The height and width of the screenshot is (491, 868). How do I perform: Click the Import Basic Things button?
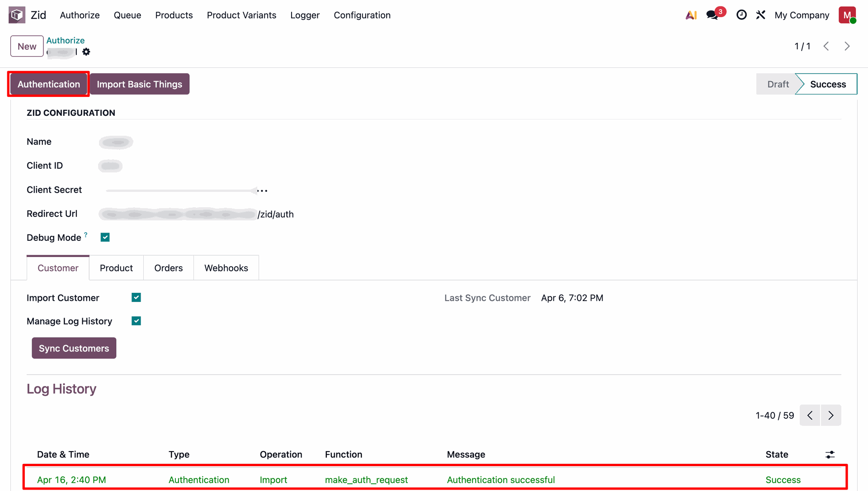(x=140, y=84)
